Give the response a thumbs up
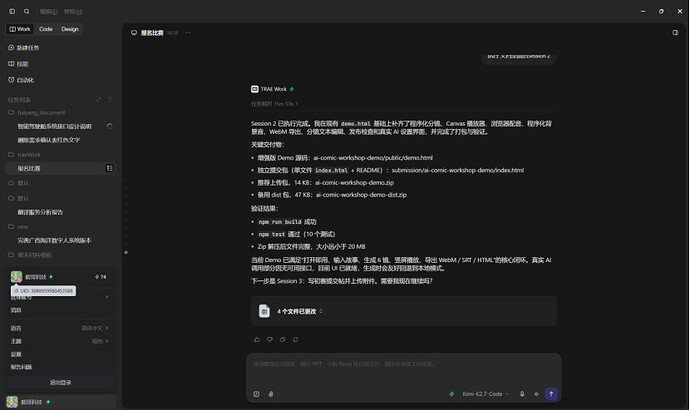 coord(257,339)
